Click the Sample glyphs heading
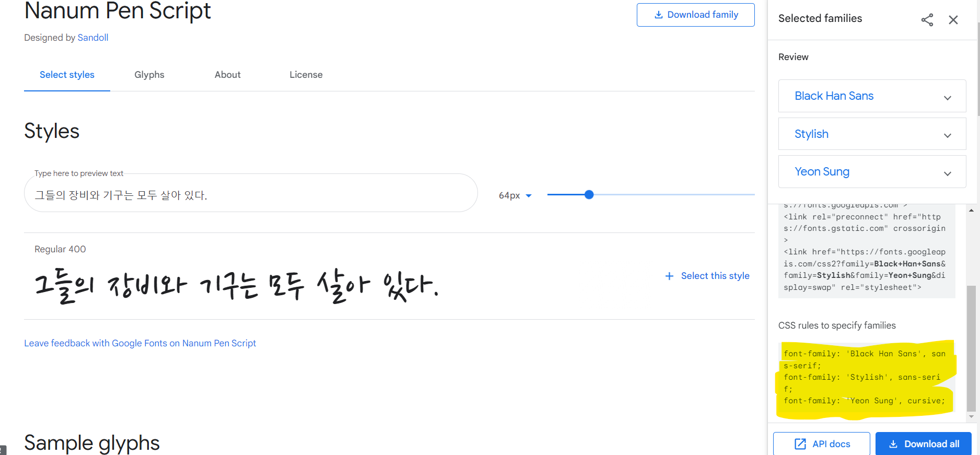 pos(92,443)
